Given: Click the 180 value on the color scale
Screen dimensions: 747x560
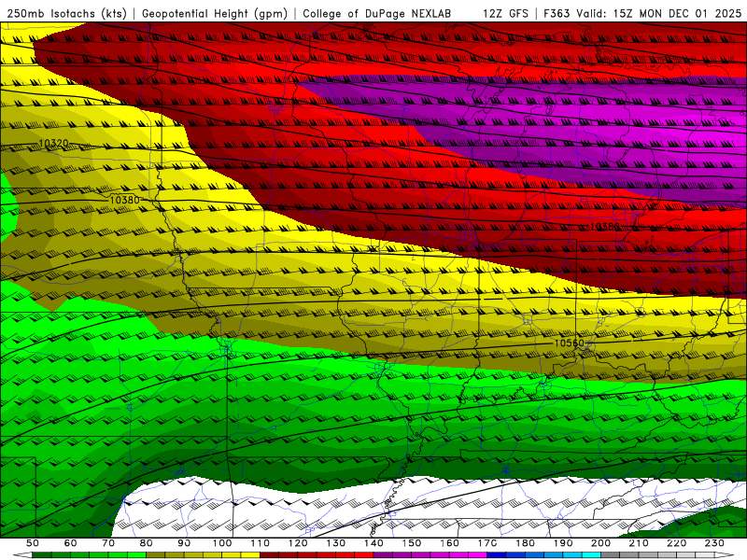Looking at the screenshot, I should coord(525,543).
